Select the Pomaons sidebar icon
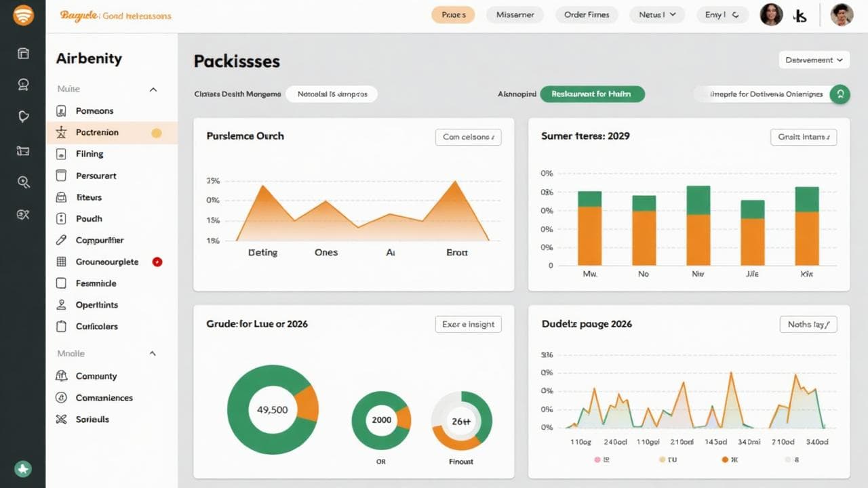 pos(60,110)
